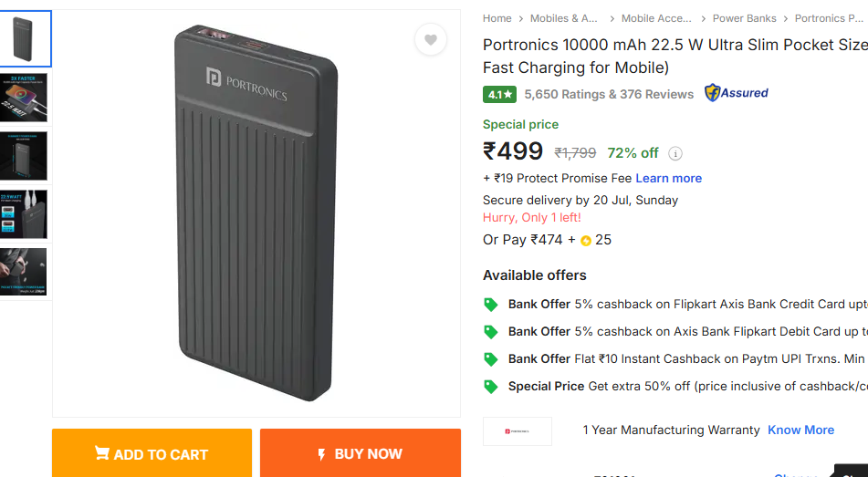Click green tag icon beside Special Price offer
The image size is (868, 477).
491,387
